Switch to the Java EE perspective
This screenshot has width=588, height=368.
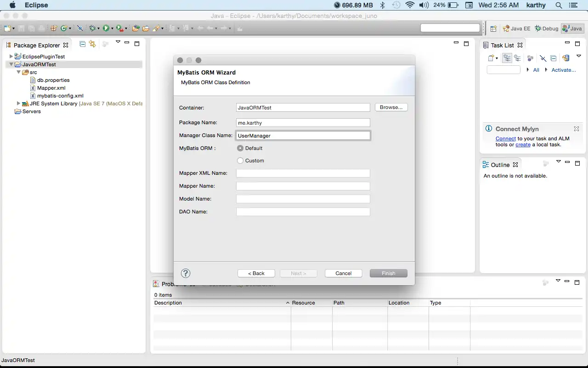[516, 29]
